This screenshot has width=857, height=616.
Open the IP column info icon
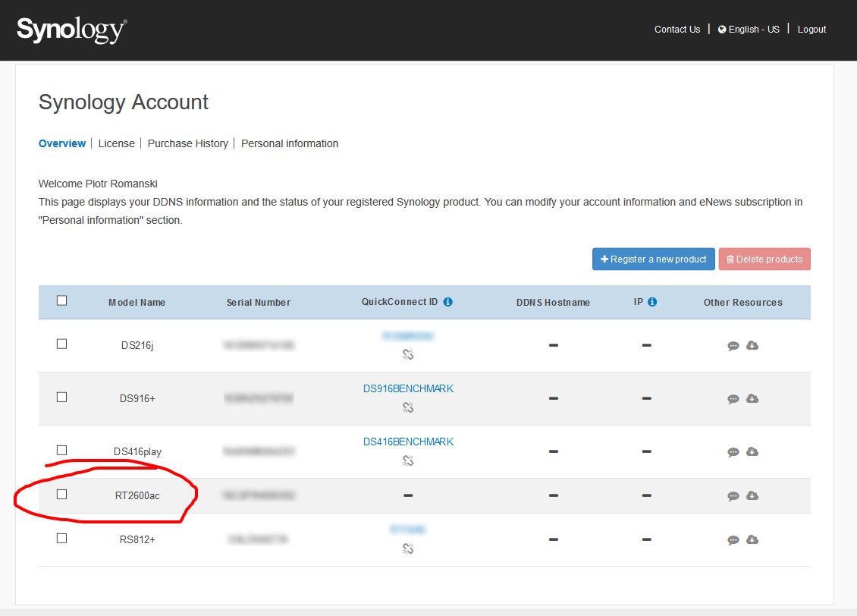pos(652,302)
